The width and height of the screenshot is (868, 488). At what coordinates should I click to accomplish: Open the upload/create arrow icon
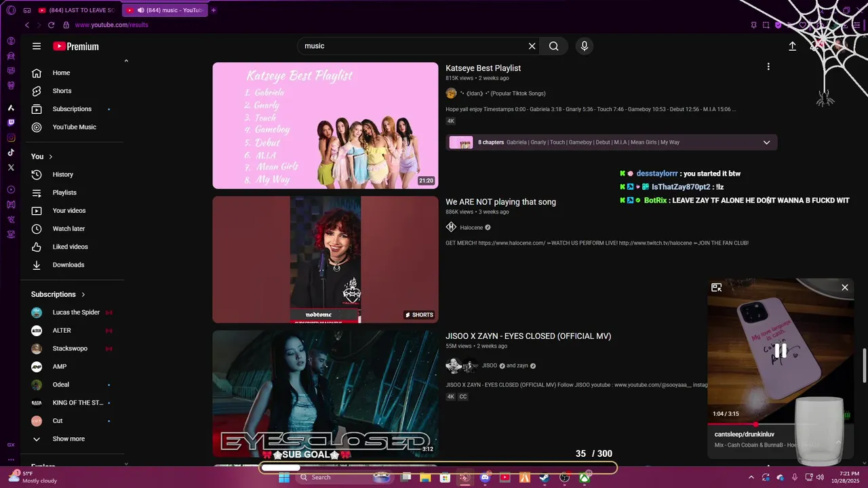[792, 46]
